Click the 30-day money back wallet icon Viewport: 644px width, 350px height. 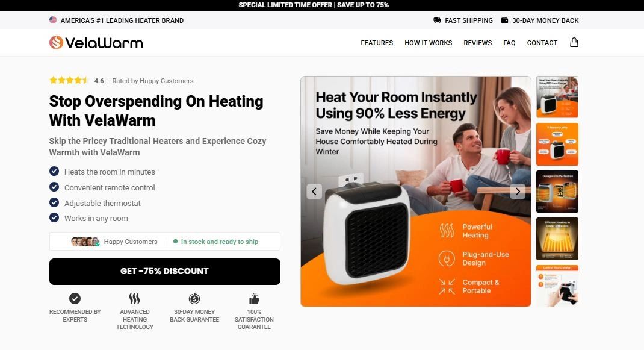[x=504, y=20]
